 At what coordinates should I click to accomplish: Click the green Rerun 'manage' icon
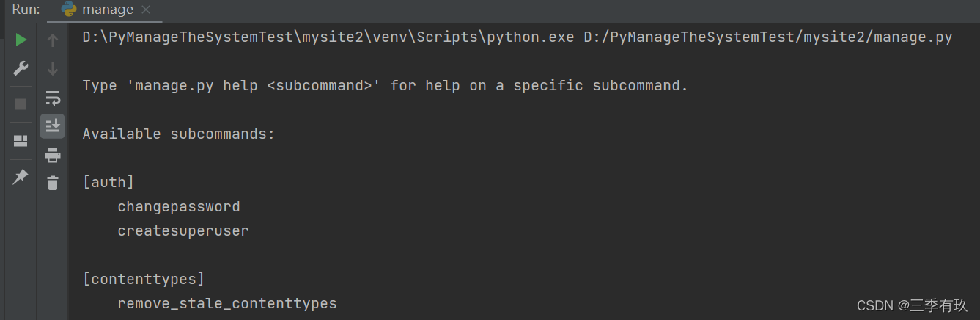[21, 40]
